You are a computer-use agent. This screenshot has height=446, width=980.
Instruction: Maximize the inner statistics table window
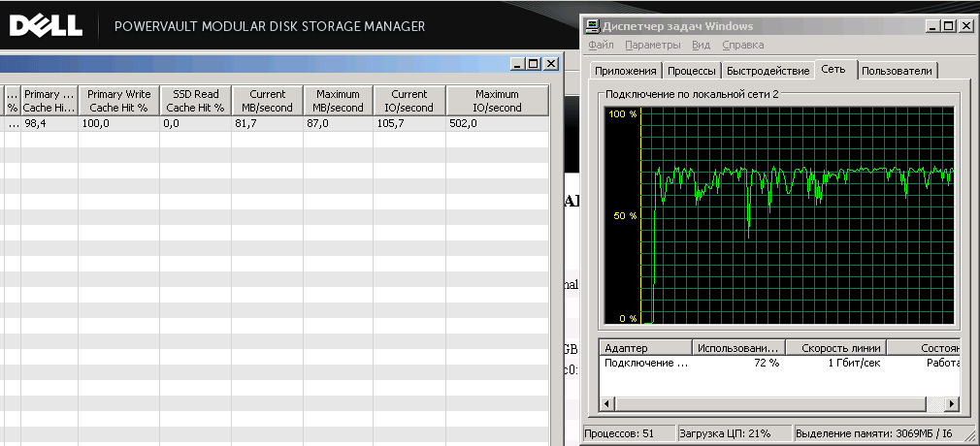coord(534,64)
